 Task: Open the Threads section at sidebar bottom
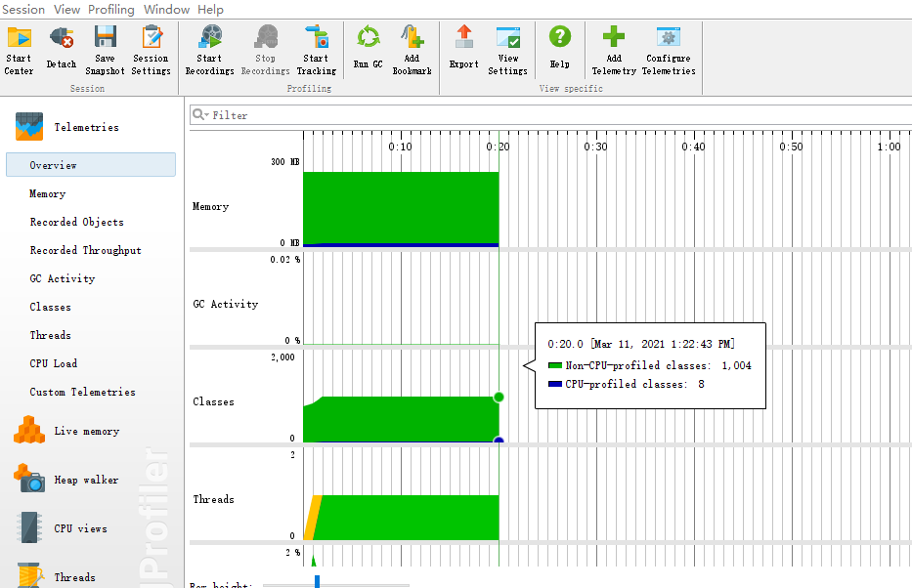(x=56, y=576)
